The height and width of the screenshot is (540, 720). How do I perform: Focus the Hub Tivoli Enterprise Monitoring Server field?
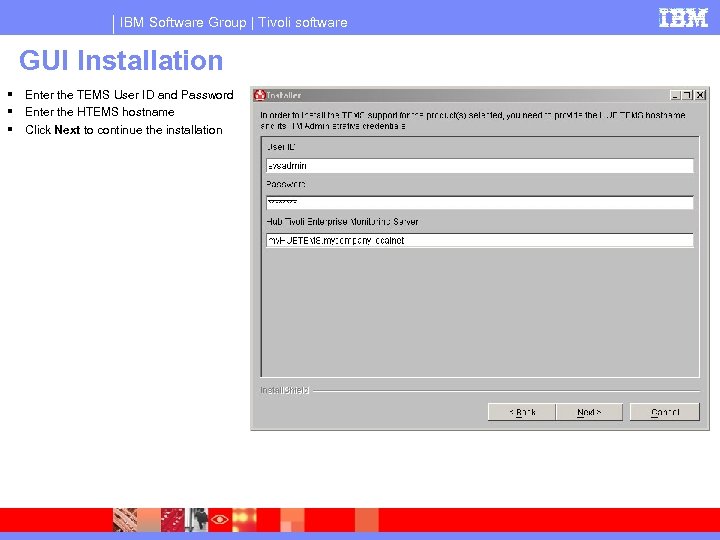(x=479, y=240)
